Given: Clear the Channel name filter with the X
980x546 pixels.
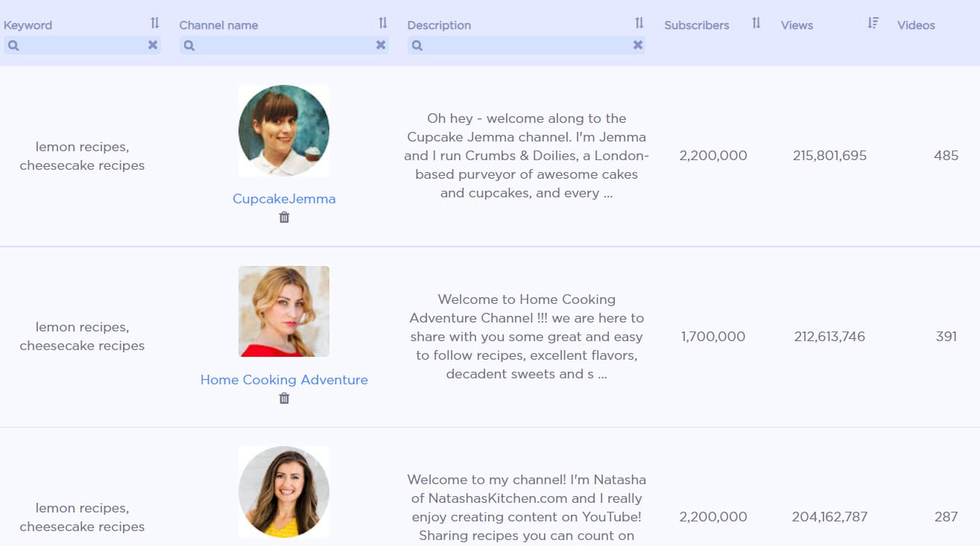Looking at the screenshot, I should pos(381,45).
